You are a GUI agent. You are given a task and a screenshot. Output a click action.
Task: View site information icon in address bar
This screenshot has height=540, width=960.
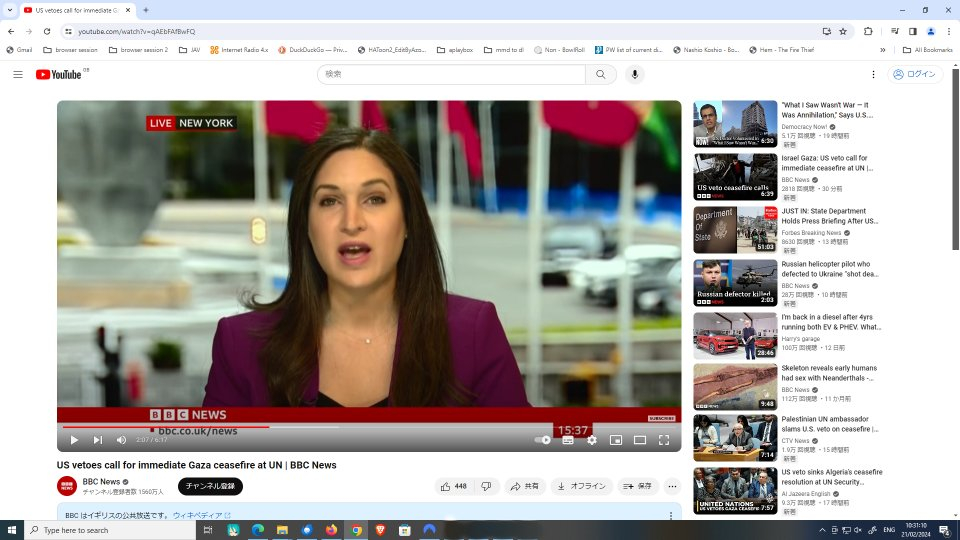click(68, 31)
